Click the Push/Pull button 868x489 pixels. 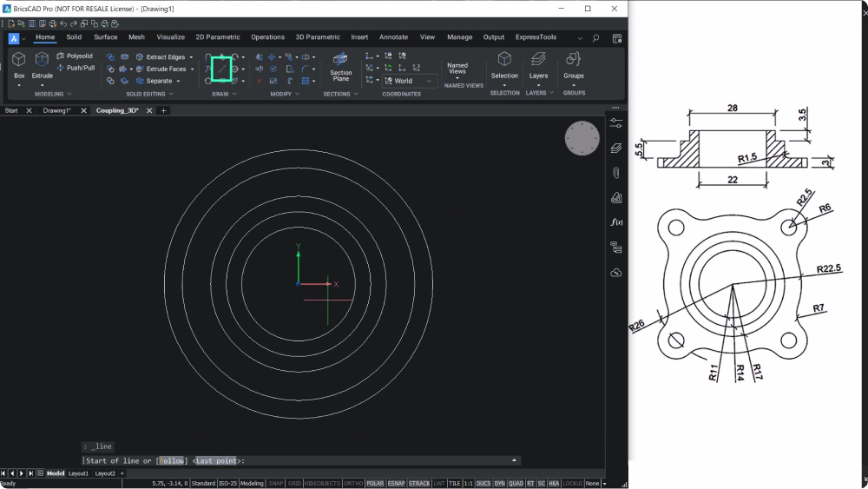click(x=76, y=68)
